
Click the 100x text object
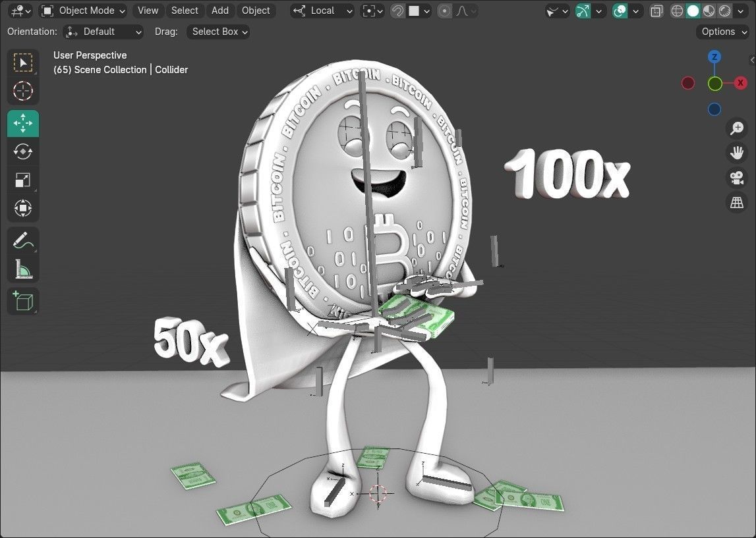tap(567, 175)
